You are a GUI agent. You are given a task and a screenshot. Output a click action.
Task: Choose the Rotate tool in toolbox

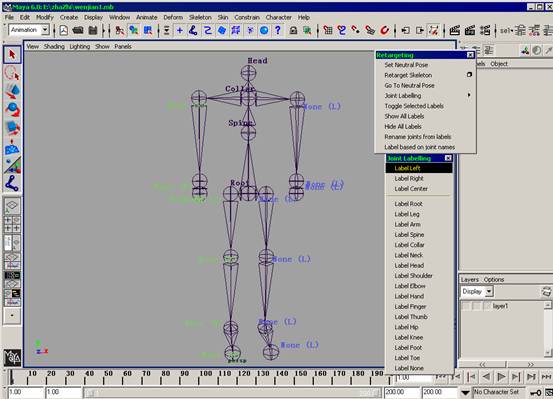12,109
